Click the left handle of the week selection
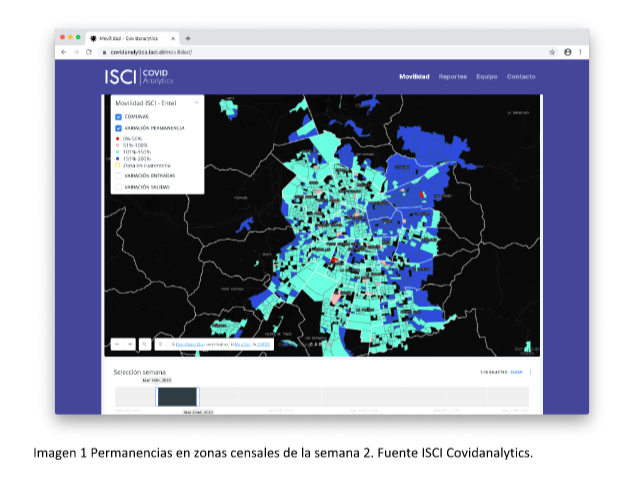The height and width of the screenshot is (478, 620). click(x=157, y=397)
